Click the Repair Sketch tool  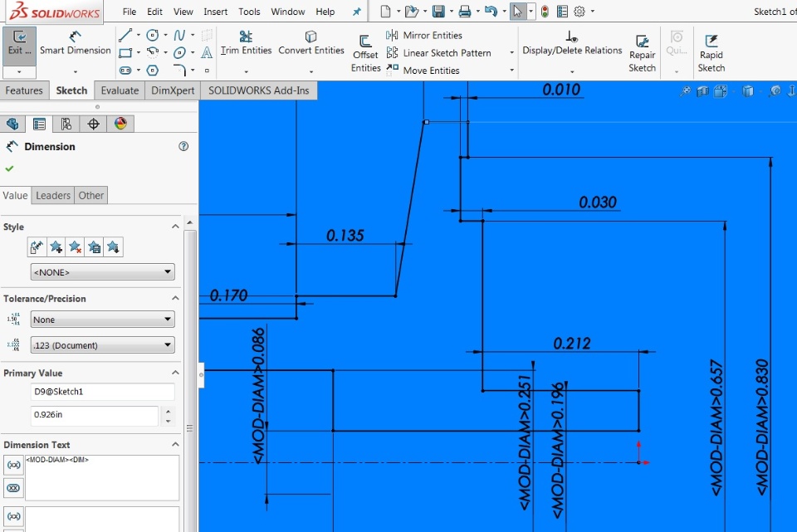(642, 54)
